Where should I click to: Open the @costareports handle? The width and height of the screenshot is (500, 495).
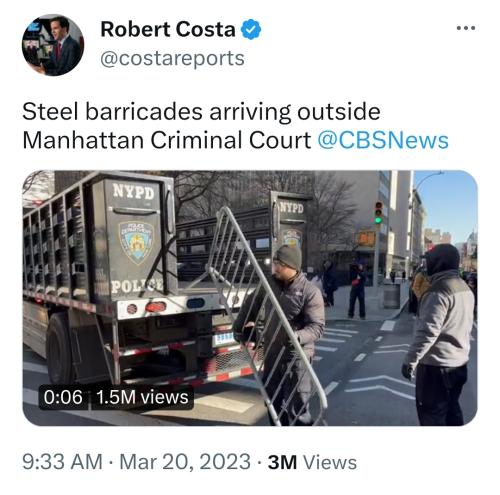point(172,59)
